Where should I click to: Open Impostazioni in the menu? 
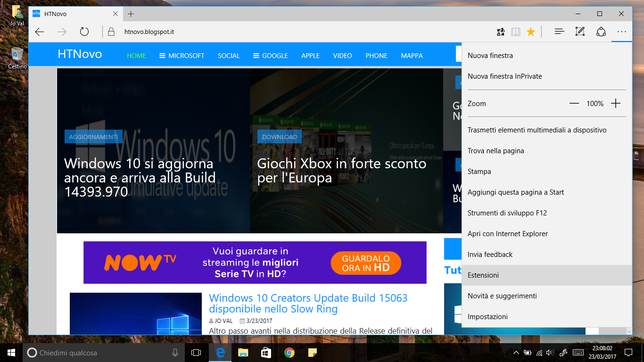[547, 317]
